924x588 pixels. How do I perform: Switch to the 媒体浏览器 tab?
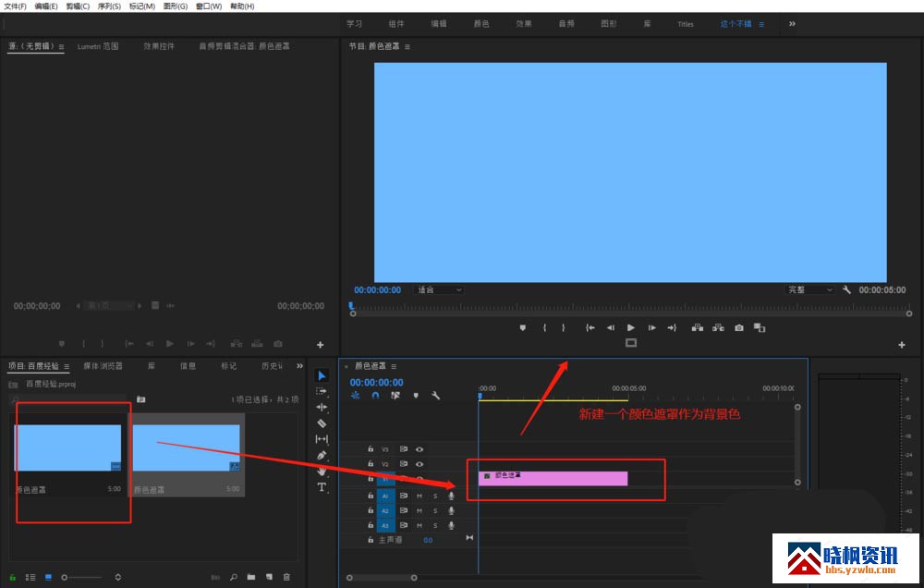pos(103,366)
